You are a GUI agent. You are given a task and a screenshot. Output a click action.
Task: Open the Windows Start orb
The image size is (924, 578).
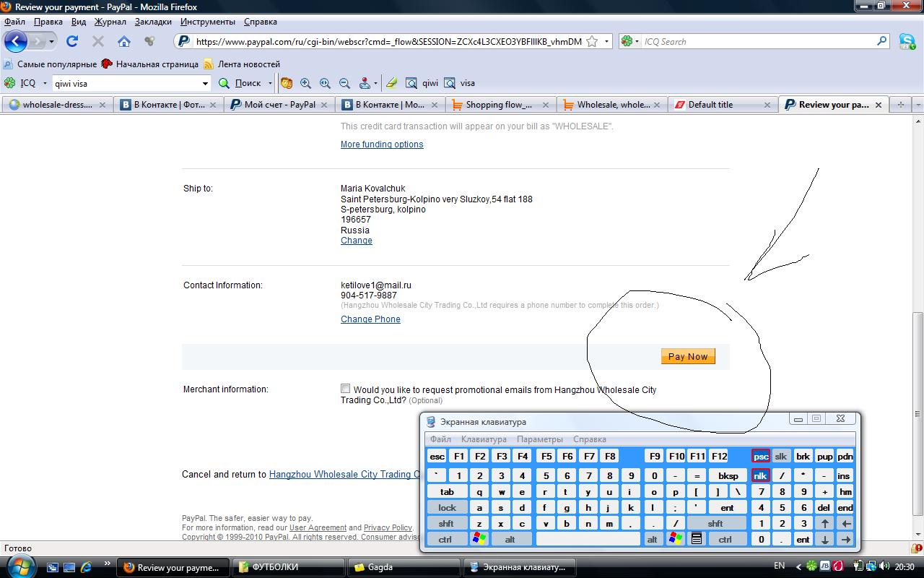(x=22, y=566)
